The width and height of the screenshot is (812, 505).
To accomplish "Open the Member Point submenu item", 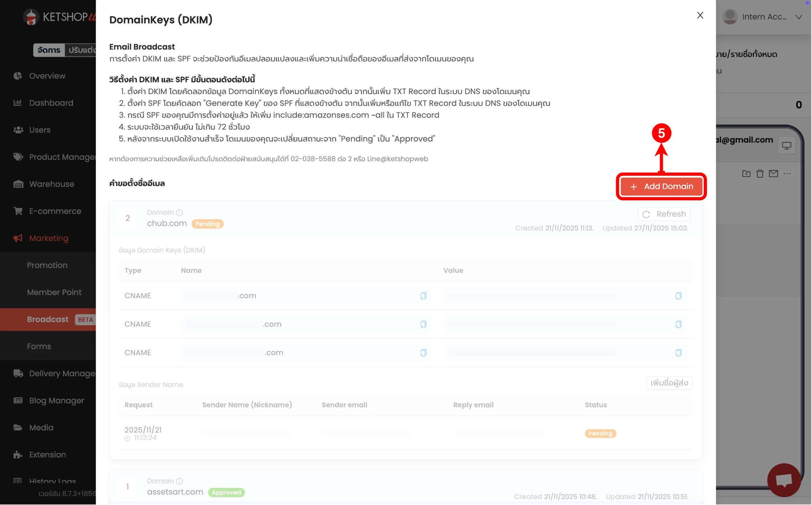I will point(54,292).
